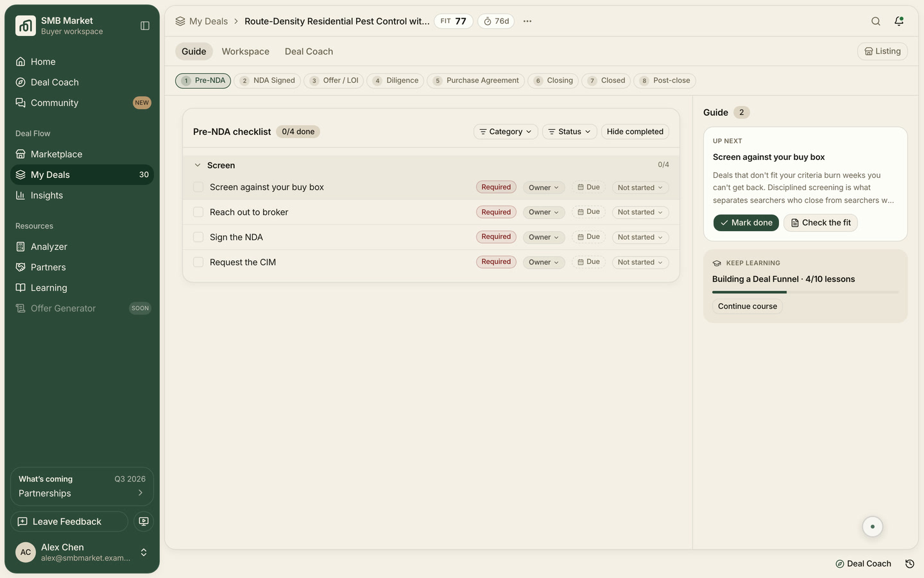Open Learning in the sidebar
Image resolution: width=924 pixels, height=578 pixels.
tap(82, 288)
